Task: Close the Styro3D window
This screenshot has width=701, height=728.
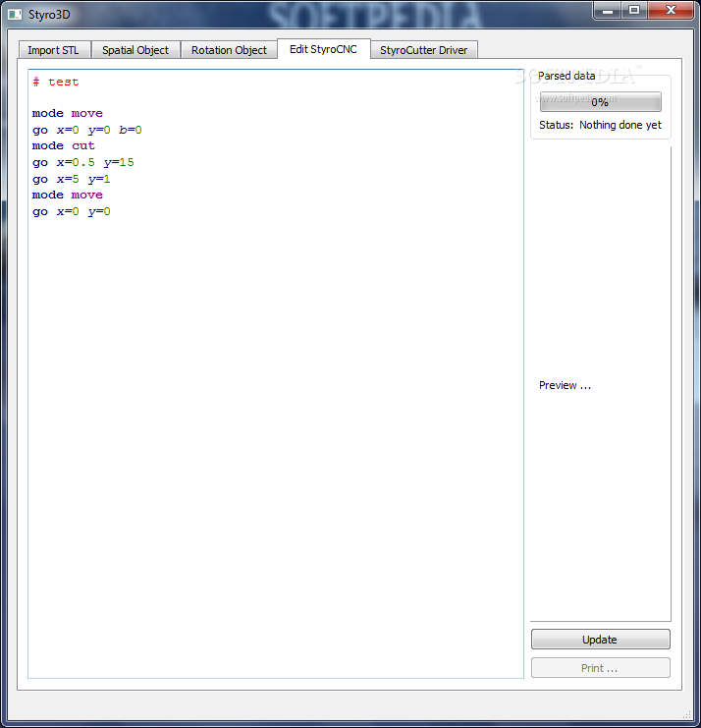Action: click(671, 10)
